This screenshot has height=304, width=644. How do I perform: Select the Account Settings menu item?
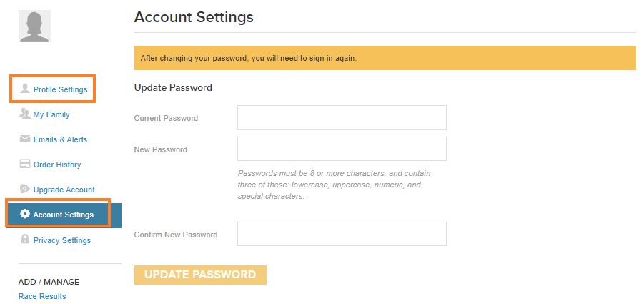tap(64, 215)
